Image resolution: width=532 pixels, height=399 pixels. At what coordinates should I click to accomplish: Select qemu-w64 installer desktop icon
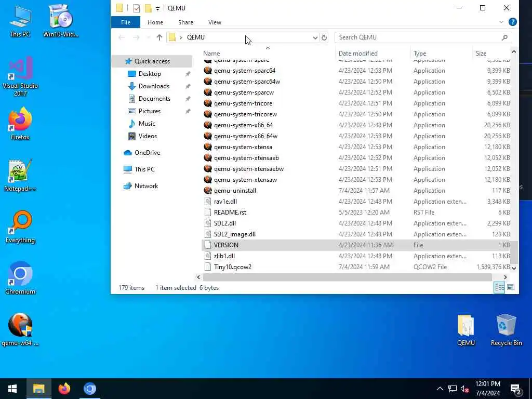click(20, 330)
